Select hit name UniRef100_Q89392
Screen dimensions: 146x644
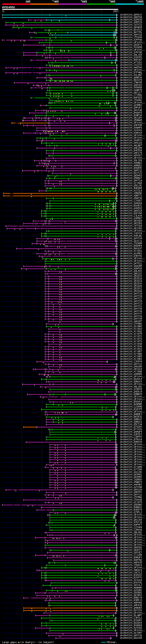pyautogui.click(x=131, y=548)
